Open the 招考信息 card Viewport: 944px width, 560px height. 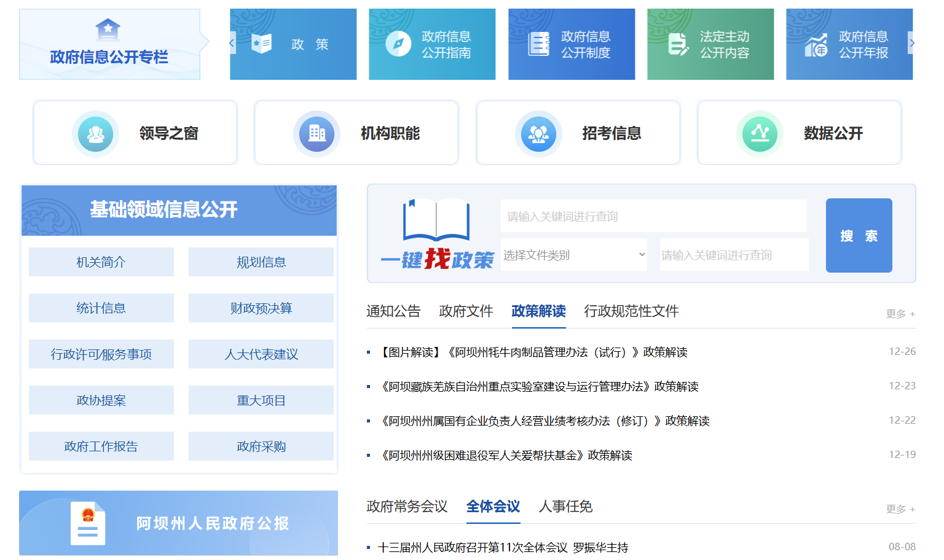tap(578, 133)
